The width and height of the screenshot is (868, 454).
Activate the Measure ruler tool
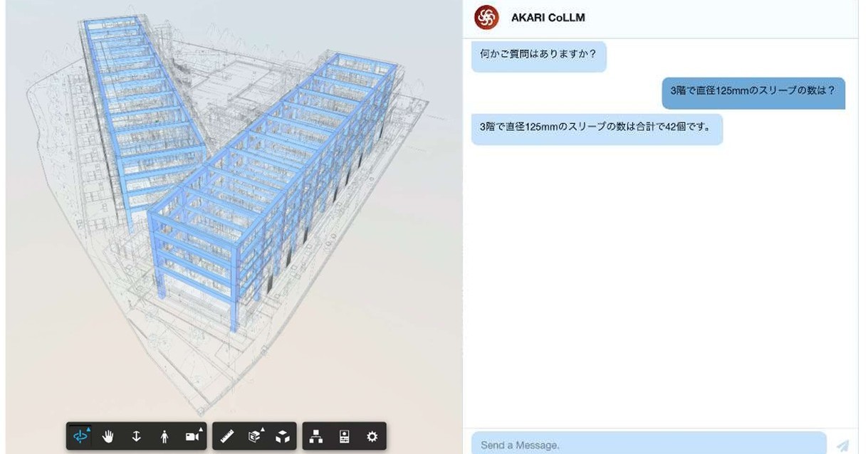tap(228, 436)
